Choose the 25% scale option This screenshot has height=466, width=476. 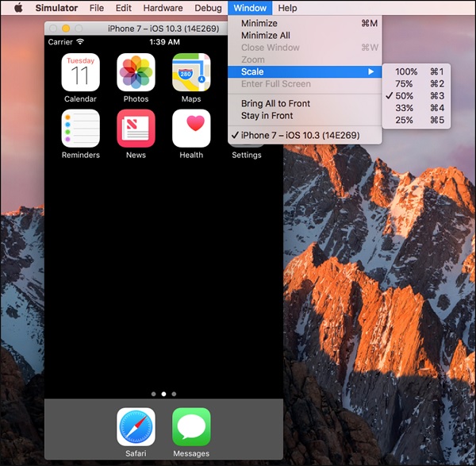point(404,121)
